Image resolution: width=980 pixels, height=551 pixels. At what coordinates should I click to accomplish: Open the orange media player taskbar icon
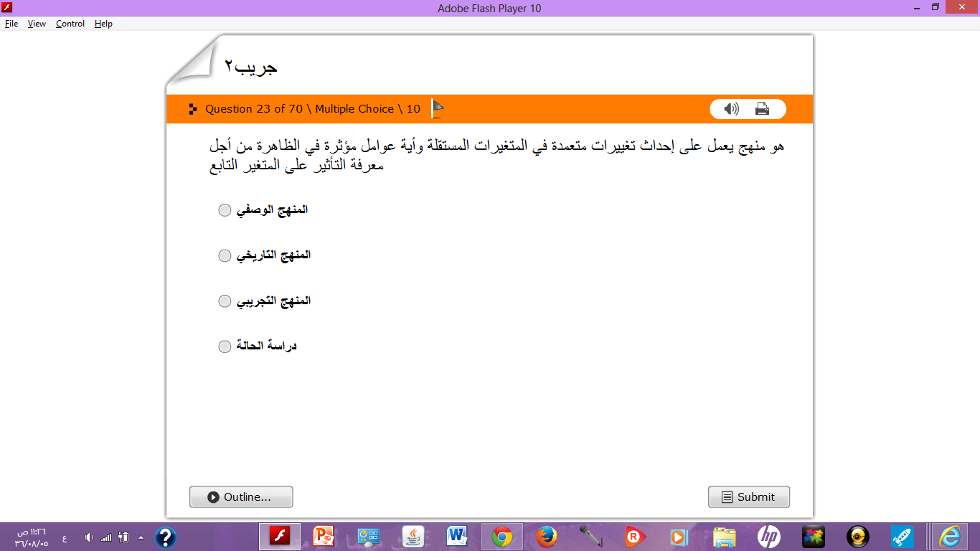(679, 537)
